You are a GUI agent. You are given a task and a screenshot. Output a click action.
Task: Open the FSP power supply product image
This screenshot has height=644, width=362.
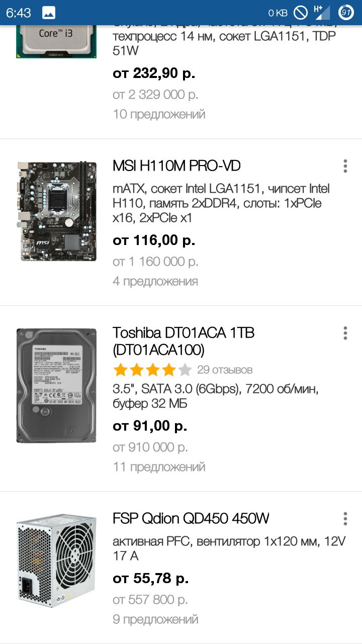(56, 560)
